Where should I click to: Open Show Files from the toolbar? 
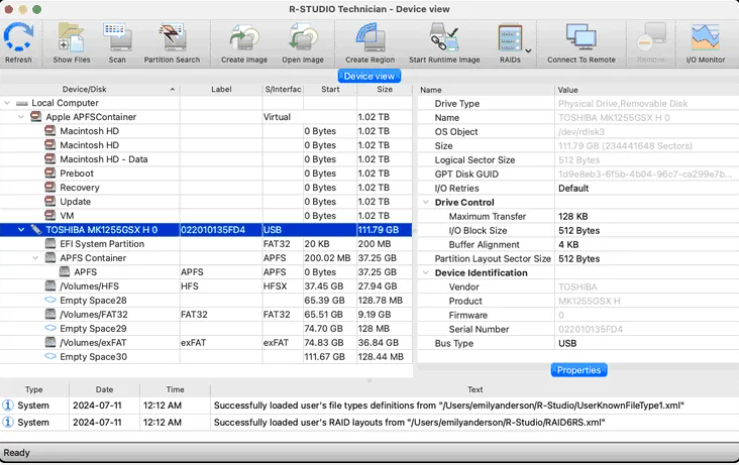[x=71, y=38]
